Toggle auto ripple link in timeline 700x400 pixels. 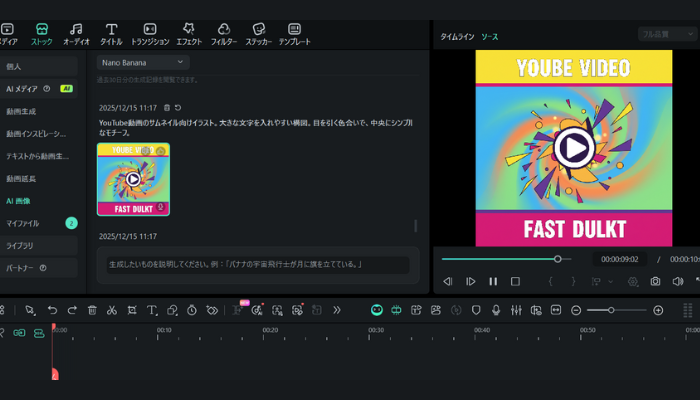coord(19,333)
